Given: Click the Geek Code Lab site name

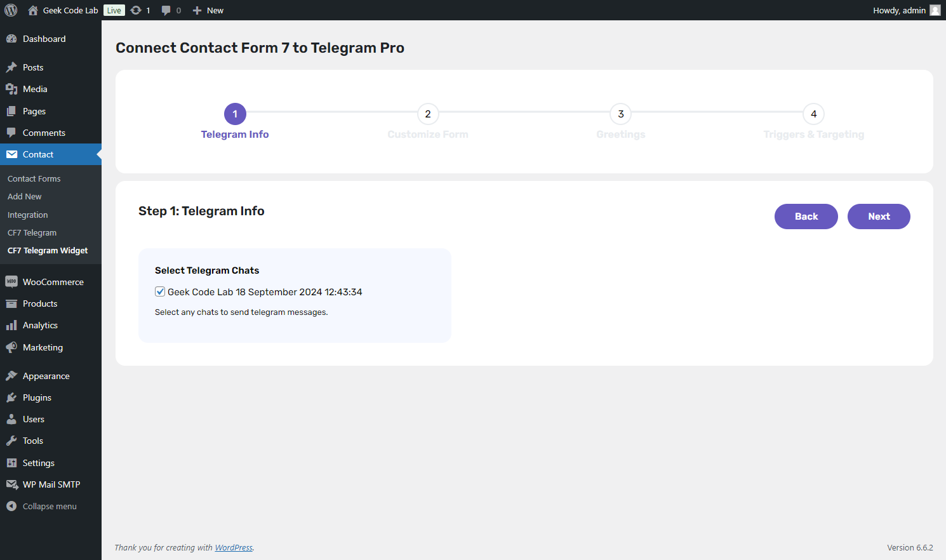Looking at the screenshot, I should click(70, 10).
